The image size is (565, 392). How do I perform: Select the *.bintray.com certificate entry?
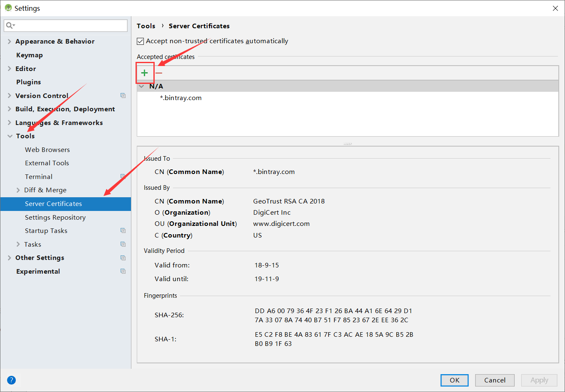(x=181, y=98)
